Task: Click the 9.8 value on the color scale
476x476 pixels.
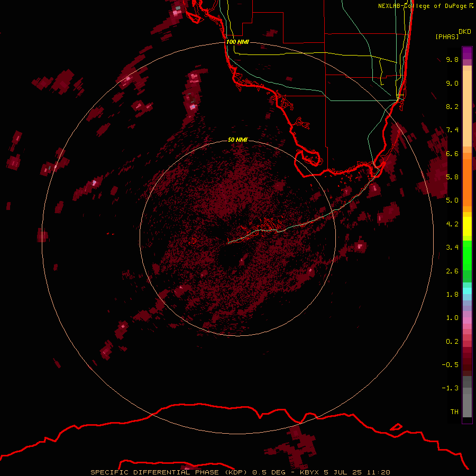Action: click(x=452, y=59)
